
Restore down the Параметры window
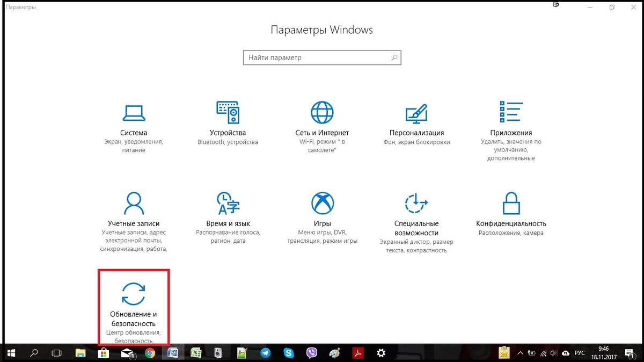(612, 7)
